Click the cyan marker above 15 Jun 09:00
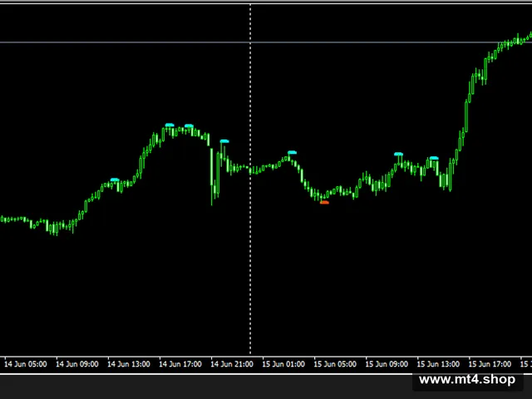 [398, 154]
